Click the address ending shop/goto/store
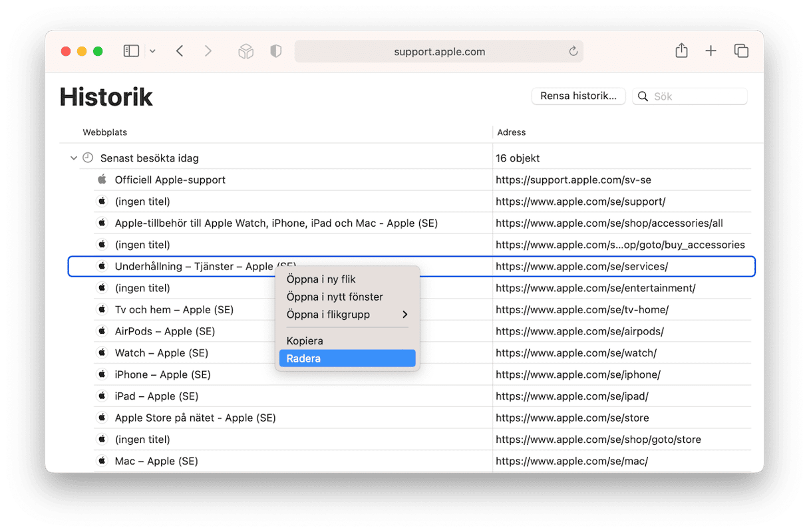The height and width of the screenshot is (532, 809). (599, 439)
